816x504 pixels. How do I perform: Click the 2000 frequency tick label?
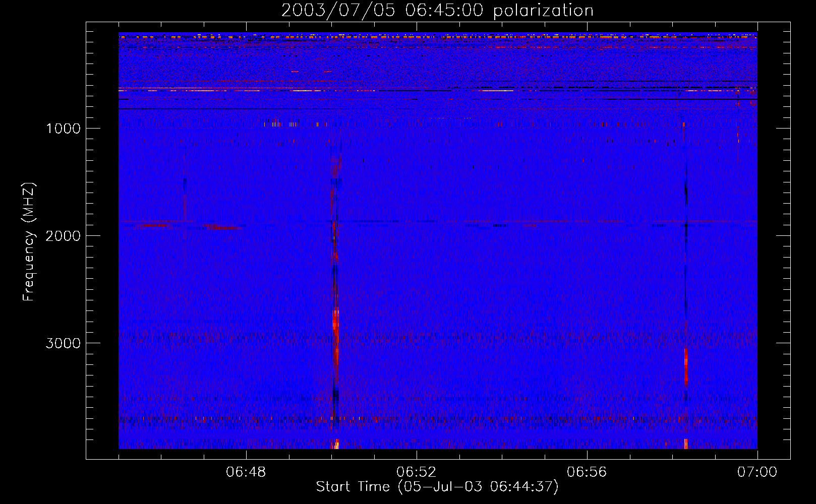click(x=63, y=235)
